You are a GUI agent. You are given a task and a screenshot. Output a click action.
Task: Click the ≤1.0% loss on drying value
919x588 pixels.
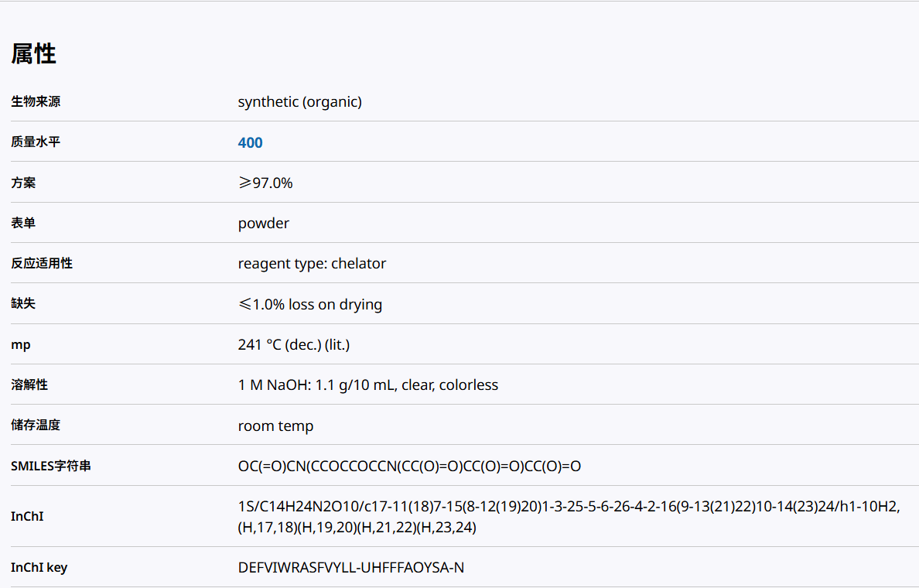[x=309, y=304]
